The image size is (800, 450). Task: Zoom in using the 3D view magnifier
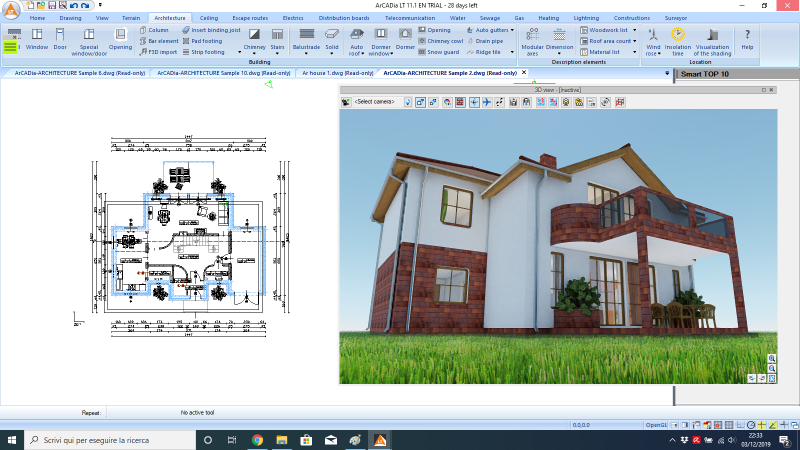pyautogui.click(x=772, y=358)
